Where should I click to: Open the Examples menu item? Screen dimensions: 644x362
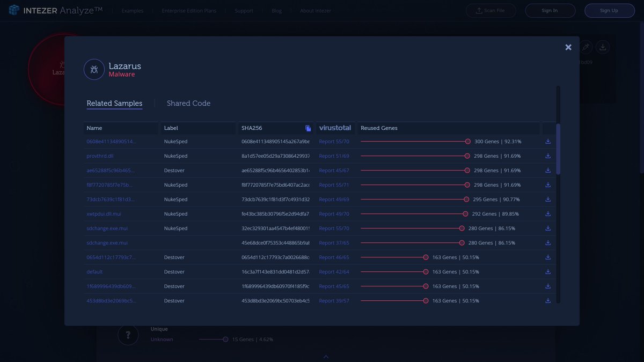[x=133, y=11]
